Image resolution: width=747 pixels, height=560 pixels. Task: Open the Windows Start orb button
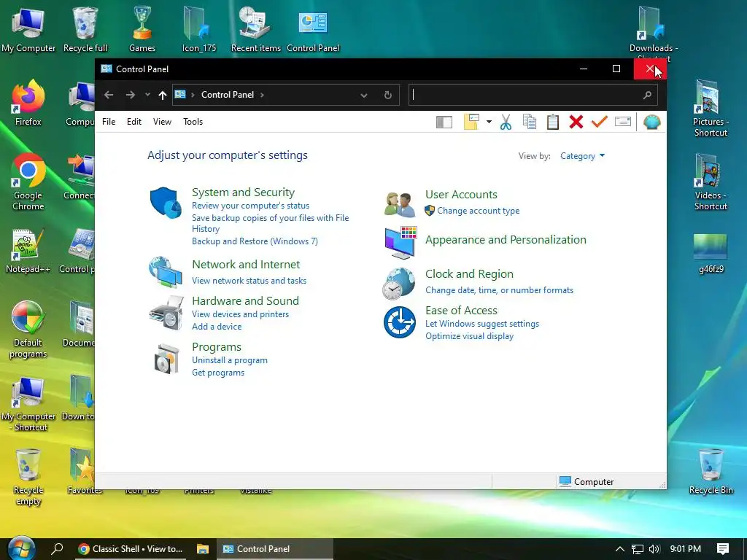tap(21, 548)
